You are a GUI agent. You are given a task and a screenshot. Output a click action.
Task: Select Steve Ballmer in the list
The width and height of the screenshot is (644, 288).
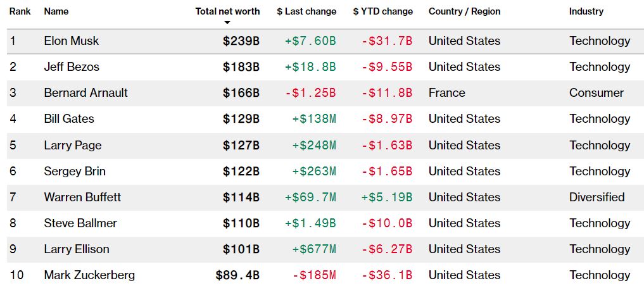80,223
